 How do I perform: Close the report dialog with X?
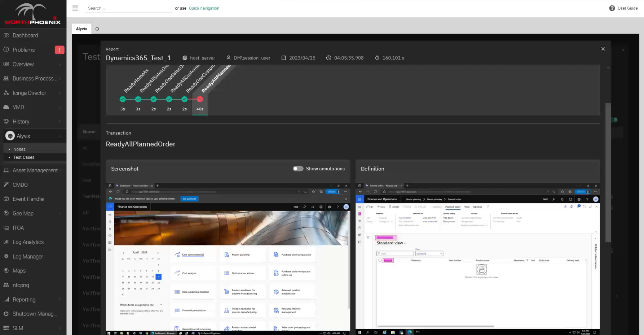click(603, 49)
